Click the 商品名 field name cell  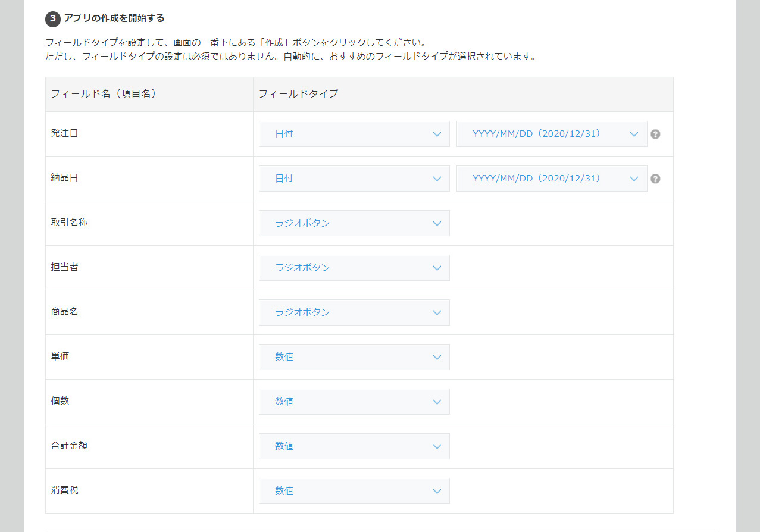coord(149,312)
